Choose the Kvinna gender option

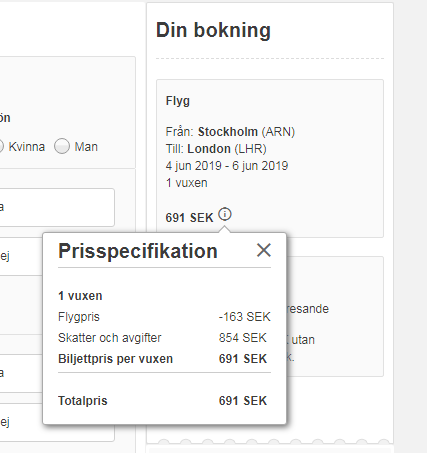pyautogui.click(x=27, y=147)
